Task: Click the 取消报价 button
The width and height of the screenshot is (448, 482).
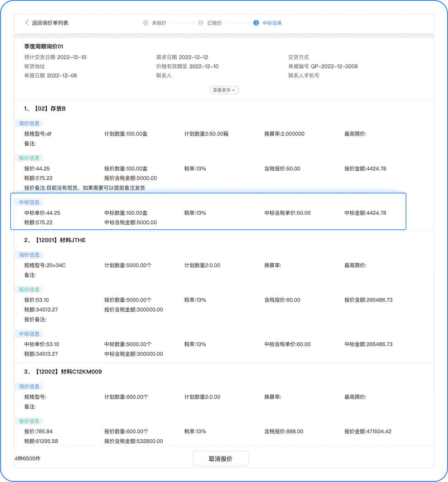Action: coord(221,459)
